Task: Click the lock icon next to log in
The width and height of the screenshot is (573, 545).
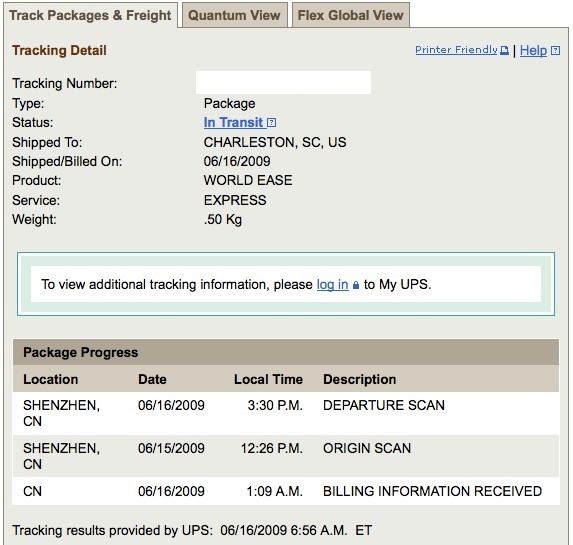Action: click(356, 285)
